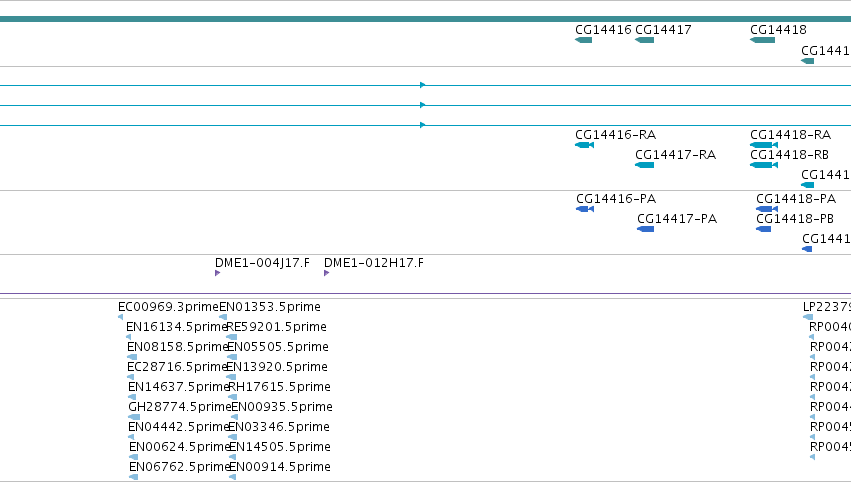Click the EN00624.5prime label
Screen dimensions: 851x482
pos(180,447)
